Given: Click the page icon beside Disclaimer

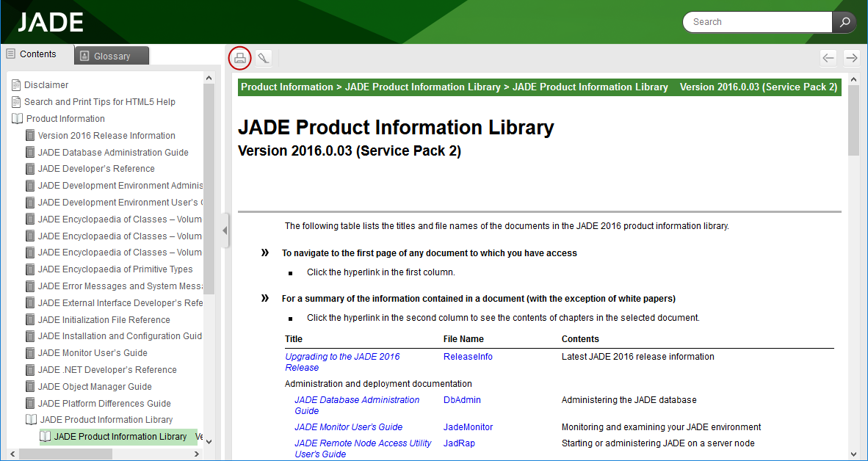Looking at the screenshot, I should 17,85.
